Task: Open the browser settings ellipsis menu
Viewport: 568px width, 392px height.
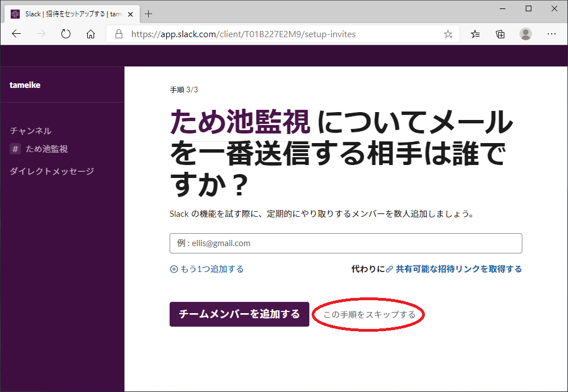Action: pyautogui.click(x=552, y=34)
